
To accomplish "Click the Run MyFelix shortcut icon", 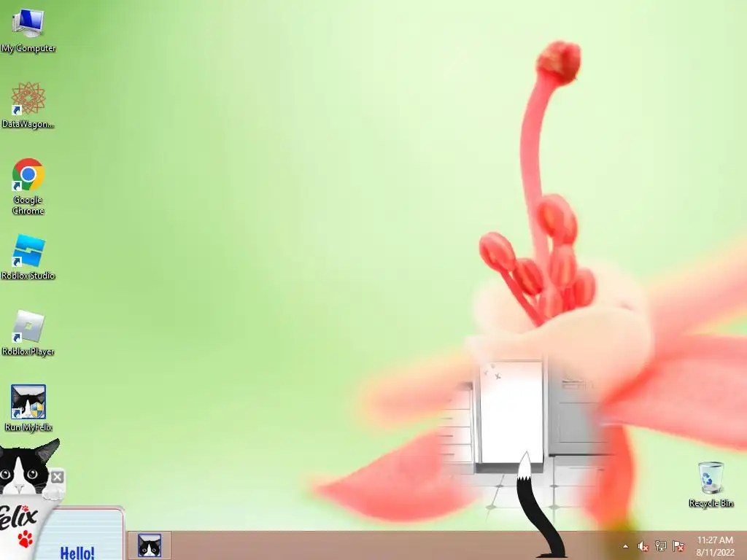I will pyautogui.click(x=28, y=402).
